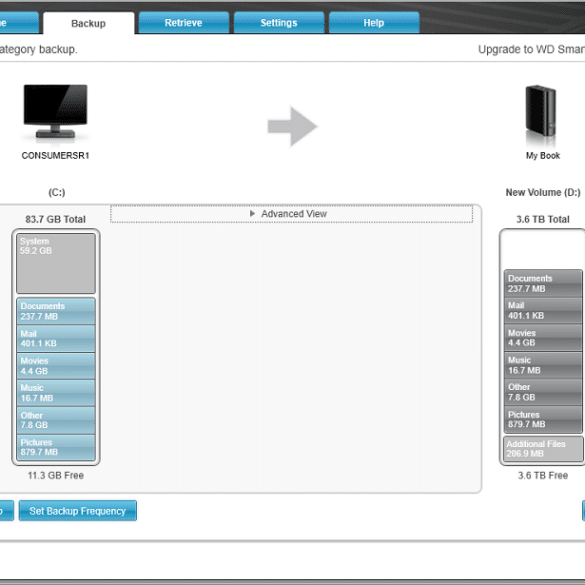The height and width of the screenshot is (585, 585).
Task: Select Movies block on My Book drive
Action: pos(543,338)
